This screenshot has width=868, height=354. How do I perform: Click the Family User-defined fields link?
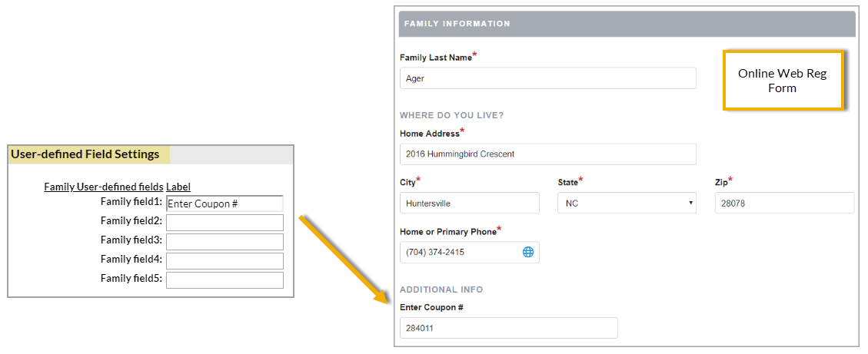pyautogui.click(x=104, y=187)
